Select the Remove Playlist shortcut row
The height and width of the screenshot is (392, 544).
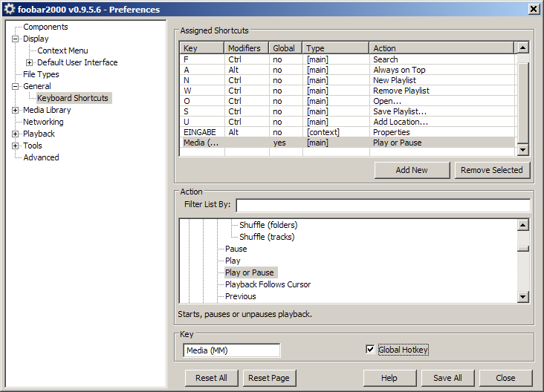348,91
